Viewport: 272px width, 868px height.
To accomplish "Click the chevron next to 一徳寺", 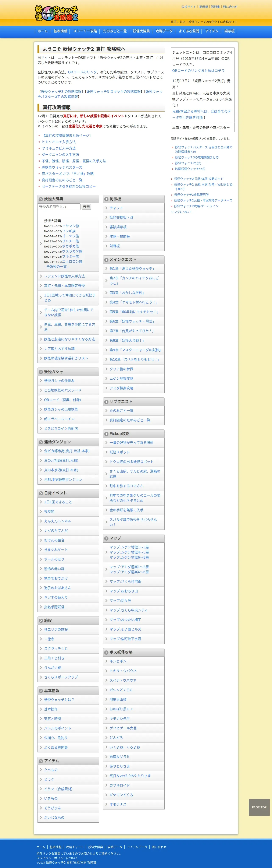I will coord(41,639).
